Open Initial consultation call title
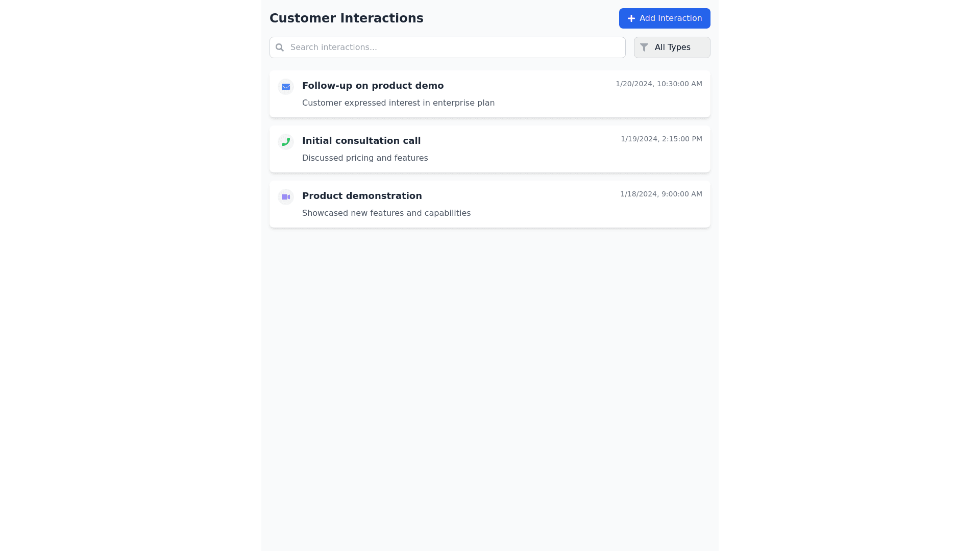Screen dimensions: 980x551 (x=361, y=141)
